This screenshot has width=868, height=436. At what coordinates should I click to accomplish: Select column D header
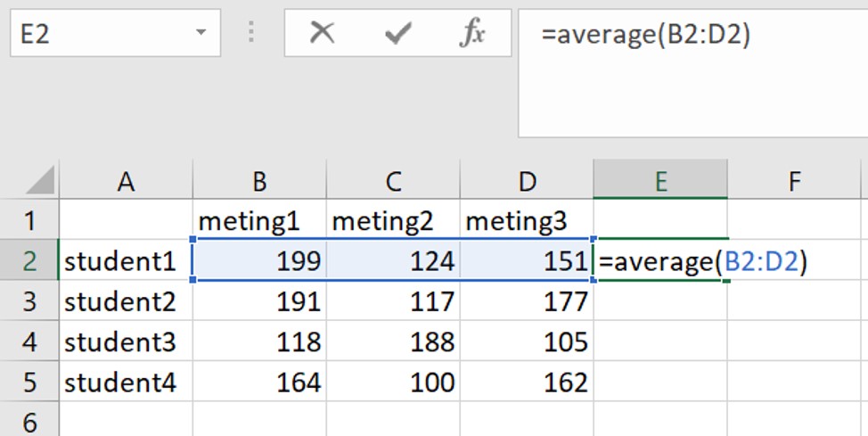(x=527, y=182)
